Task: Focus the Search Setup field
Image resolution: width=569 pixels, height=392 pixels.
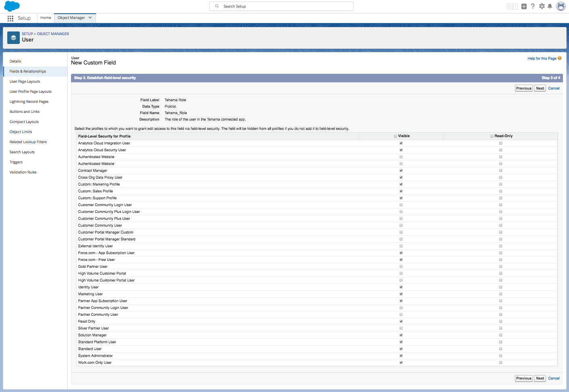Action: pos(281,6)
